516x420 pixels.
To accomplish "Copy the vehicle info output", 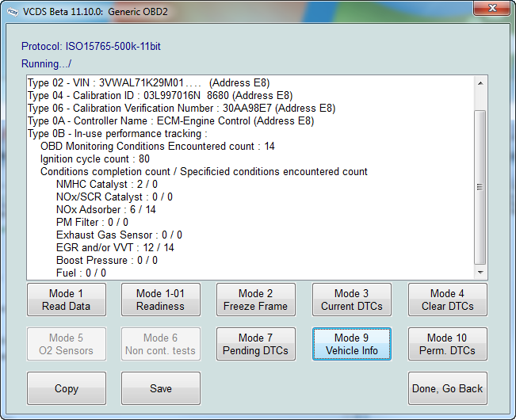I will (67, 388).
